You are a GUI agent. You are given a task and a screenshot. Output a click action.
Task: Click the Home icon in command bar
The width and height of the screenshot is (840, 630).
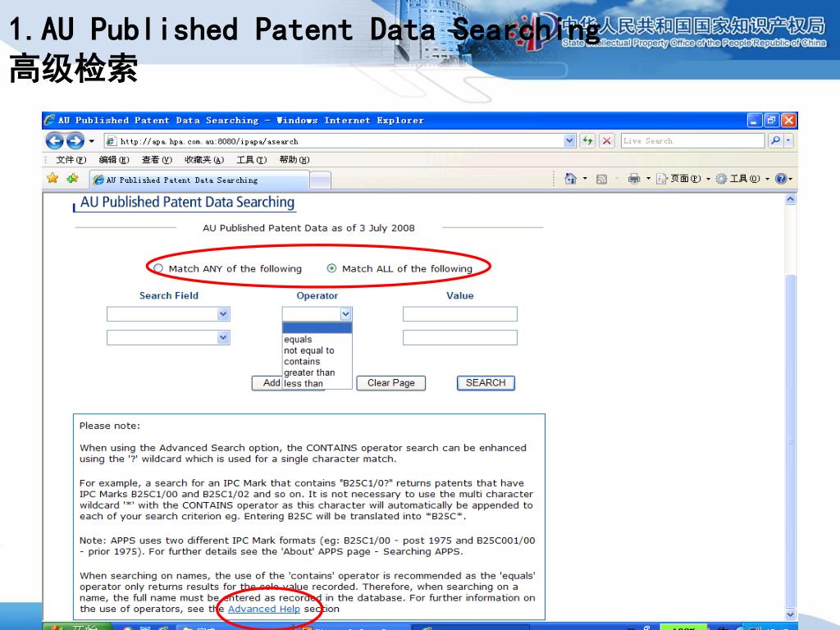[x=571, y=178]
